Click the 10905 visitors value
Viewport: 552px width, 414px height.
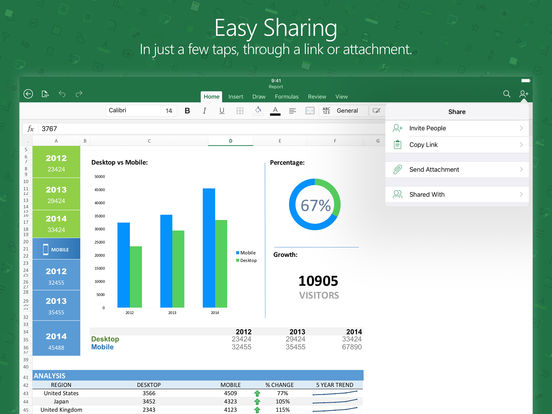pyautogui.click(x=318, y=281)
